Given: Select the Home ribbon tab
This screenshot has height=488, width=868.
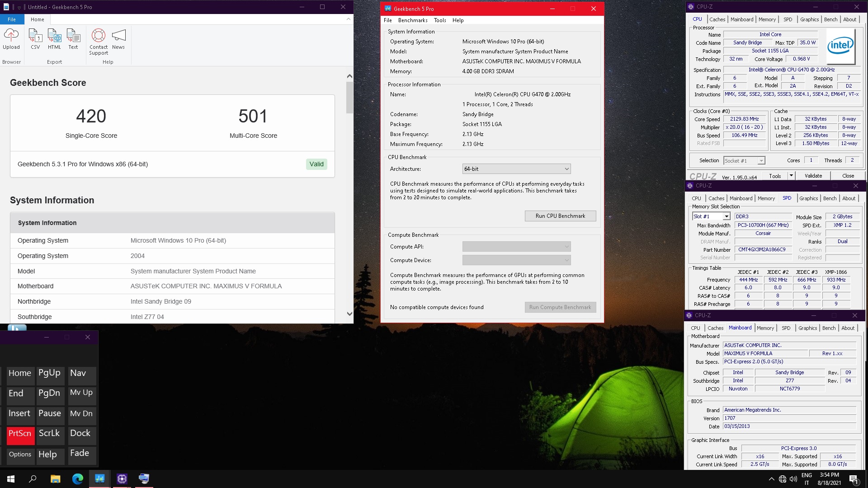Looking at the screenshot, I should 38,19.
